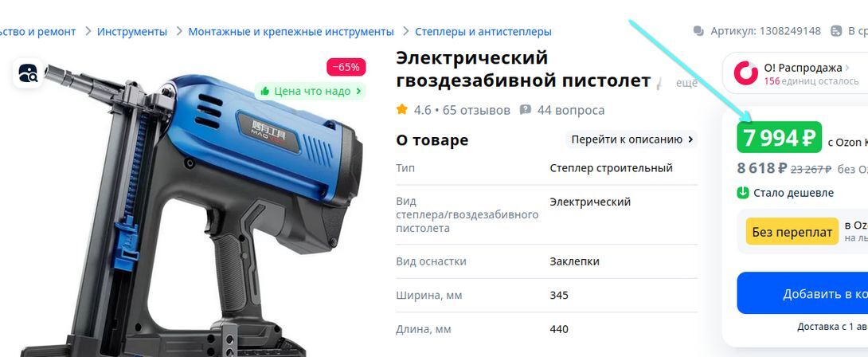Click the copy icon next to Артикул

pyautogui.click(x=698, y=31)
